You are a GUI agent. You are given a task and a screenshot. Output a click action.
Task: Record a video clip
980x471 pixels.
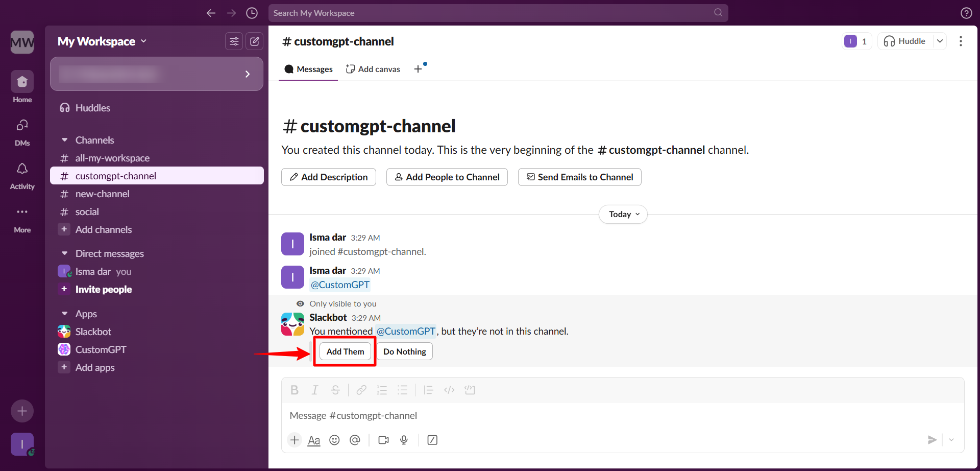click(x=383, y=440)
